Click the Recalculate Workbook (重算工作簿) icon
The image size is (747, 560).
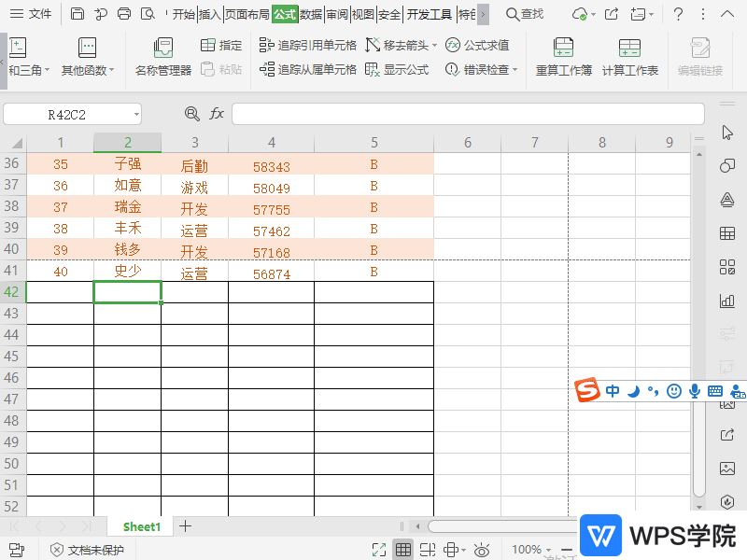coord(563,57)
